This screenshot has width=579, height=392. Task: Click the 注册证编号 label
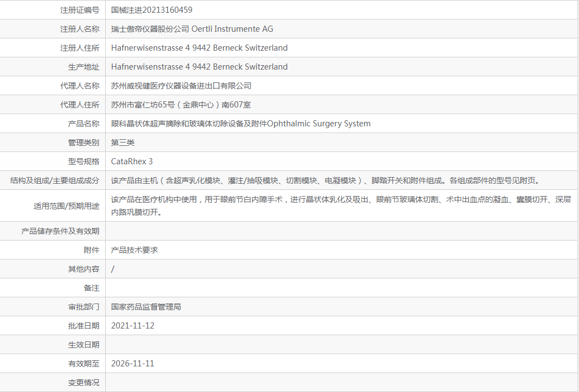point(80,10)
